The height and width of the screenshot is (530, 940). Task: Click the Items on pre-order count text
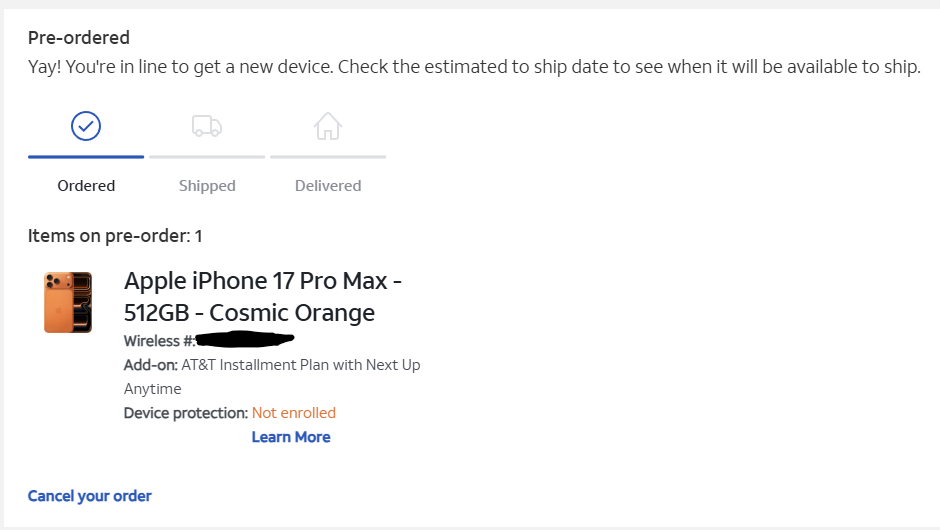pos(115,236)
